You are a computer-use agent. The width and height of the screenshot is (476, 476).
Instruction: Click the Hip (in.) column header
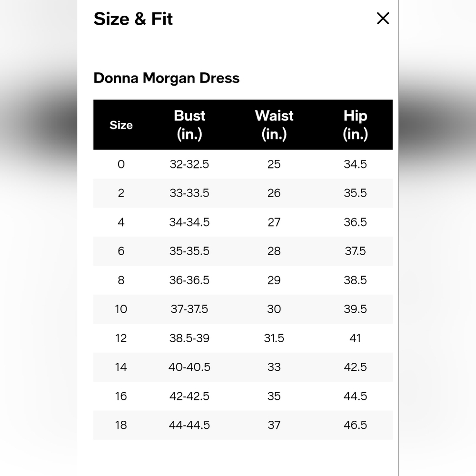click(356, 125)
